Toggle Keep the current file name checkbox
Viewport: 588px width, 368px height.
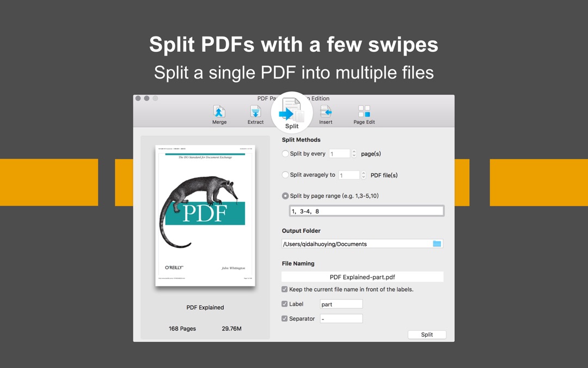tap(285, 289)
